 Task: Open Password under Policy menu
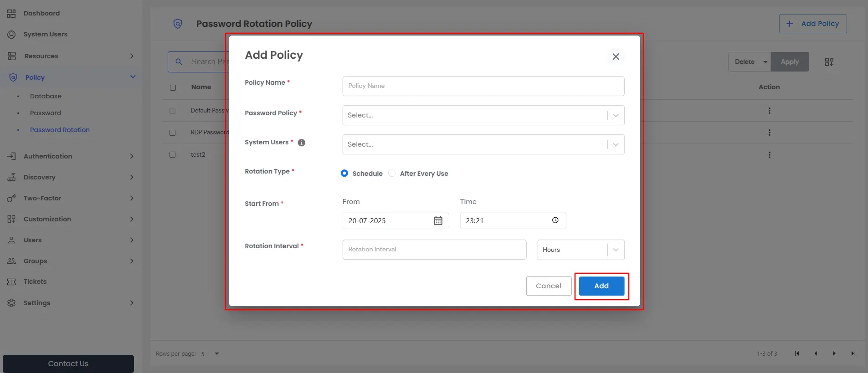click(x=46, y=113)
